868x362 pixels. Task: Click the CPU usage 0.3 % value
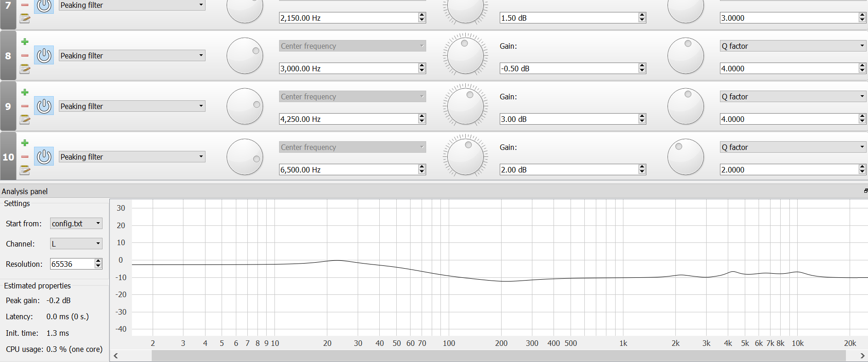pos(74,349)
